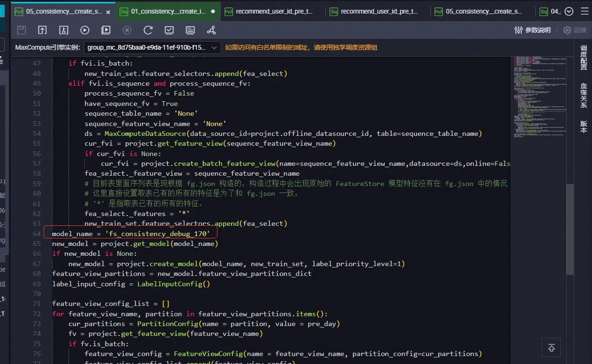Open the lineage graph nodes icon

(211, 30)
